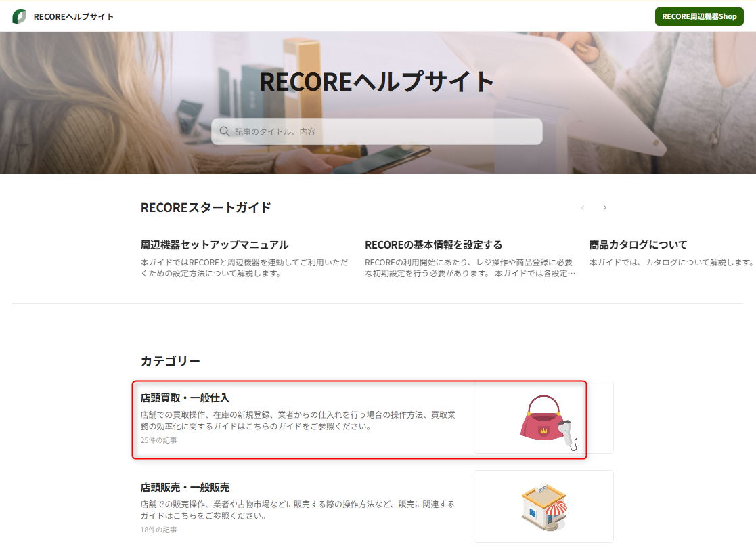Click the 周辺機器セットアップマニュアル description text
The image size is (756, 556).
click(244, 268)
